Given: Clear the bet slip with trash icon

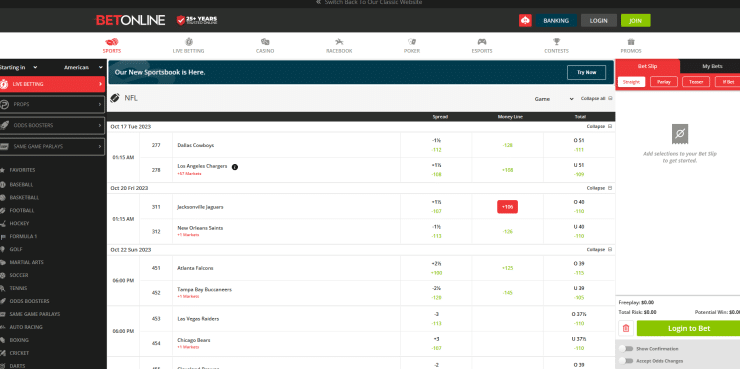Looking at the screenshot, I should (x=626, y=328).
